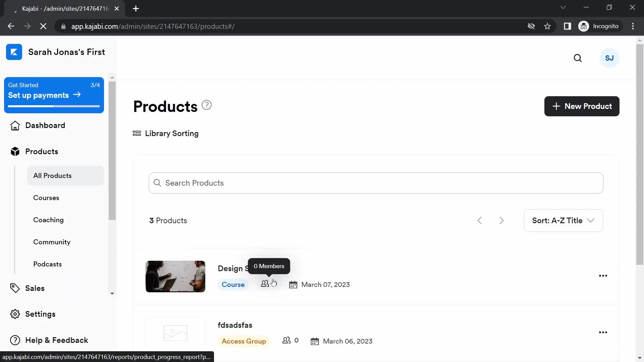The height and width of the screenshot is (362, 644).
Task: Click the New Product button
Action: (582, 106)
